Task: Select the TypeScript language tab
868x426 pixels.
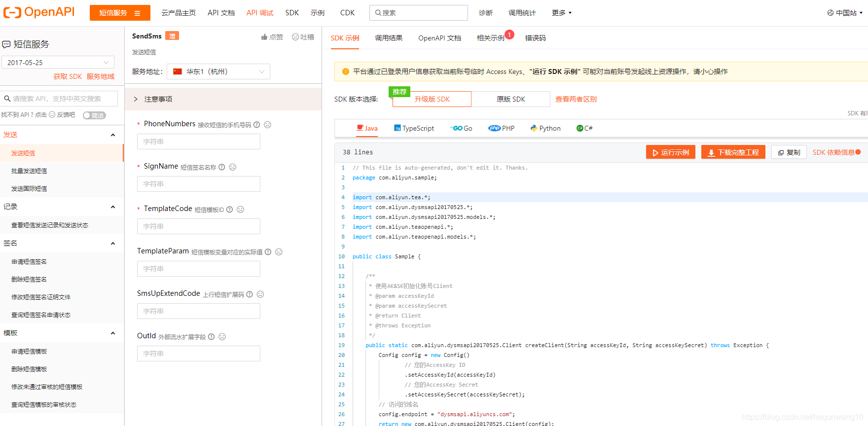Action: pos(414,128)
